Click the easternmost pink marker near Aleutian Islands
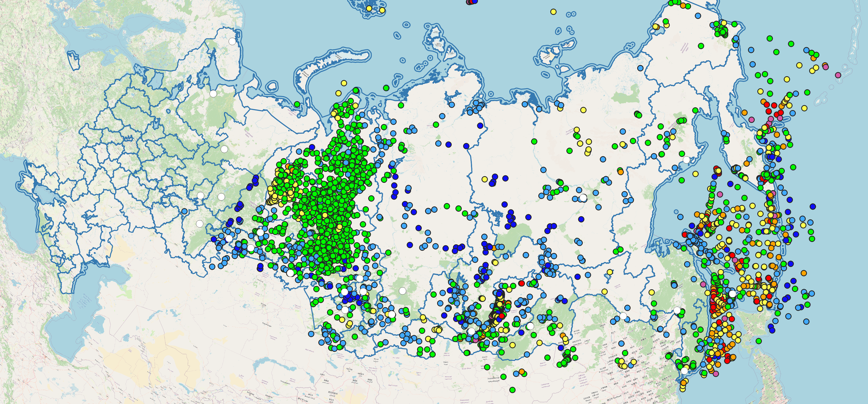 tap(838, 75)
